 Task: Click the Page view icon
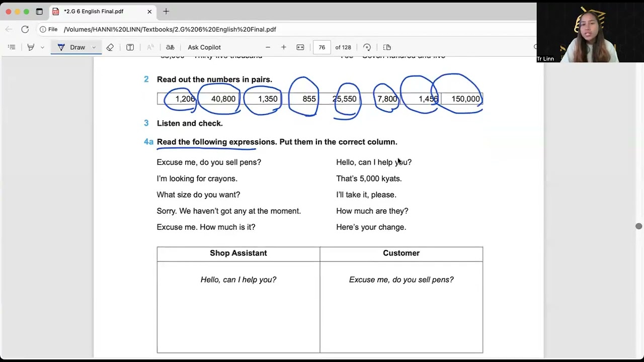387,47
